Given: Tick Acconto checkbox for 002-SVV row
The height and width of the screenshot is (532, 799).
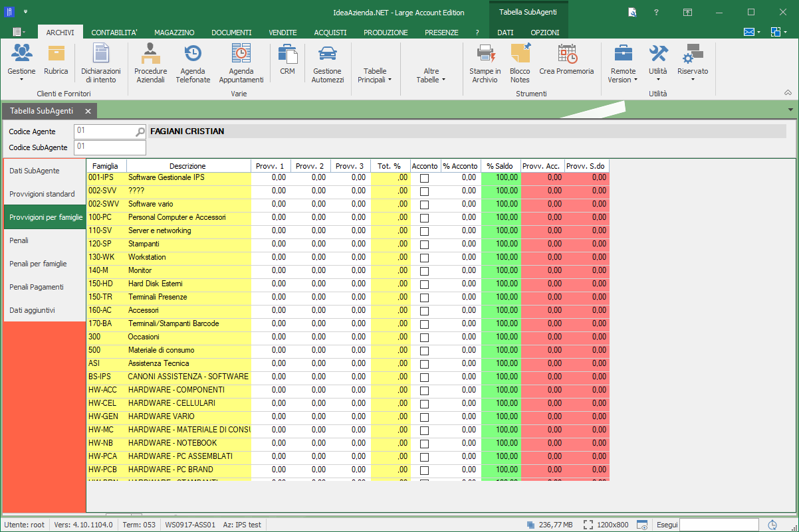Looking at the screenshot, I should tap(424, 191).
